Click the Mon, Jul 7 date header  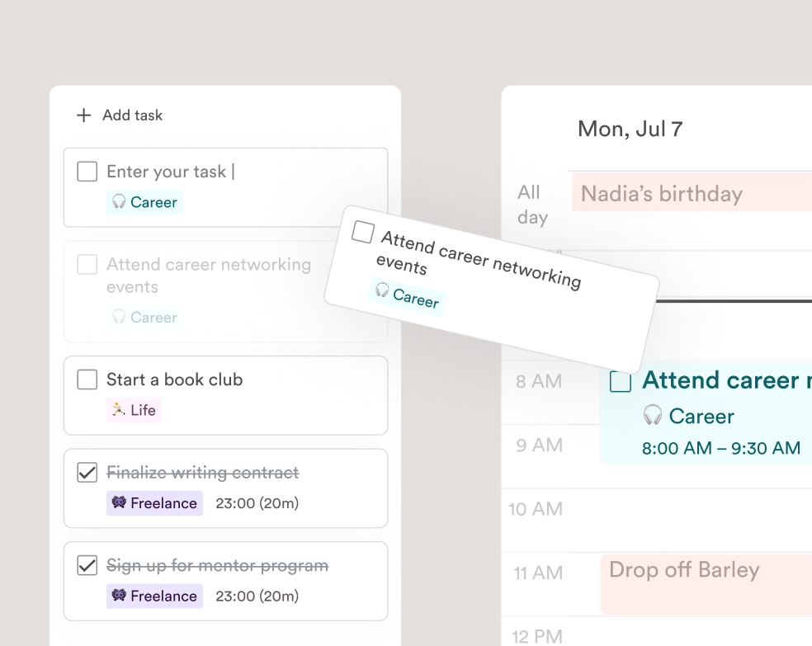[x=628, y=130]
